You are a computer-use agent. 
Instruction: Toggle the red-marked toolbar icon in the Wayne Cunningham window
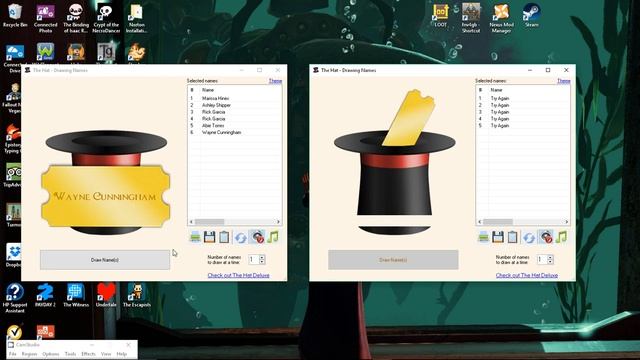(x=257, y=237)
